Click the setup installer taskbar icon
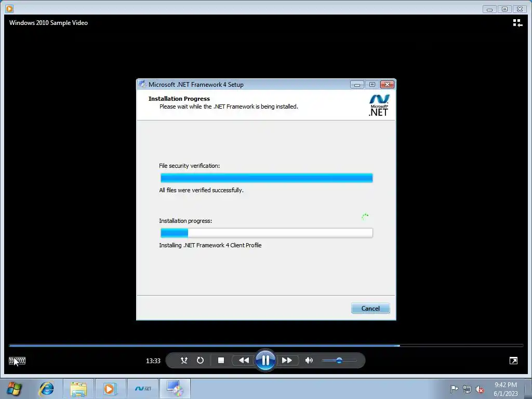 [x=175, y=389]
